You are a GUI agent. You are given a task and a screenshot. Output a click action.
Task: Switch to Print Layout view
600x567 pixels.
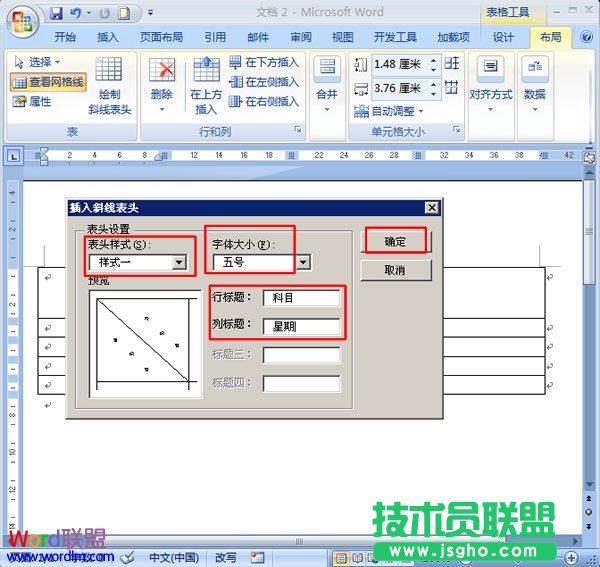coord(341,558)
